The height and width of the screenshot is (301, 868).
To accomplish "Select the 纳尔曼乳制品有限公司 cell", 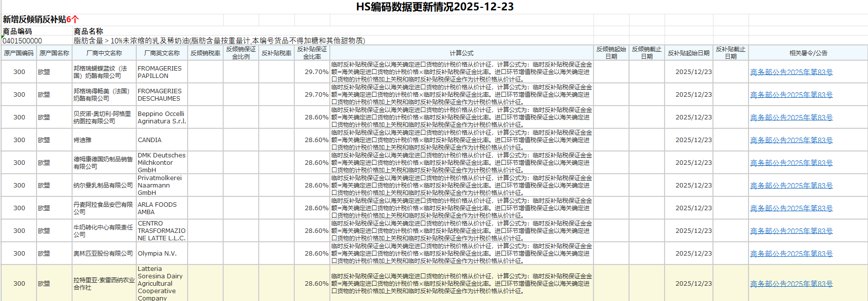I will (x=104, y=186).
